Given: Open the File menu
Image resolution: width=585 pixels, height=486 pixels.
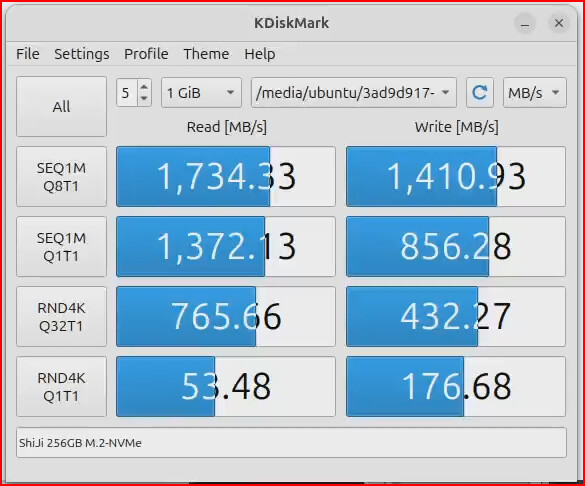Looking at the screenshot, I should pos(28,54).
